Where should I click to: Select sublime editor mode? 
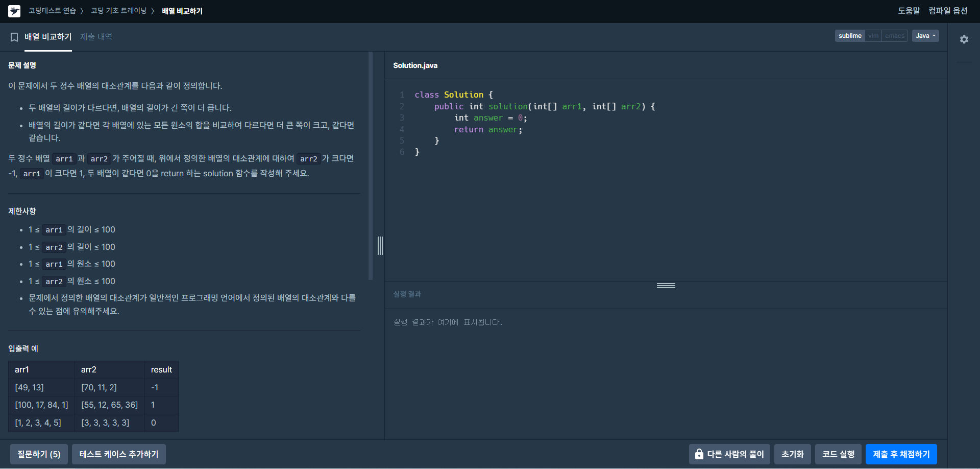pyautogui.click(x=850, y=36)
